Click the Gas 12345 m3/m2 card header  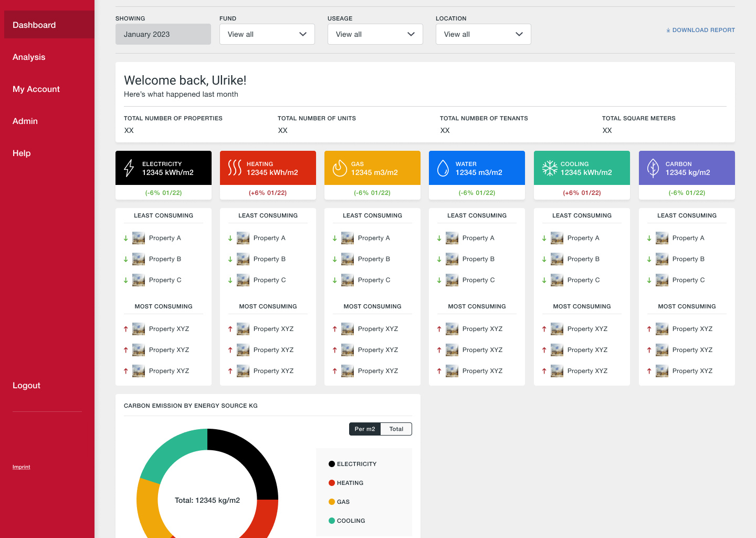(372, 168)
